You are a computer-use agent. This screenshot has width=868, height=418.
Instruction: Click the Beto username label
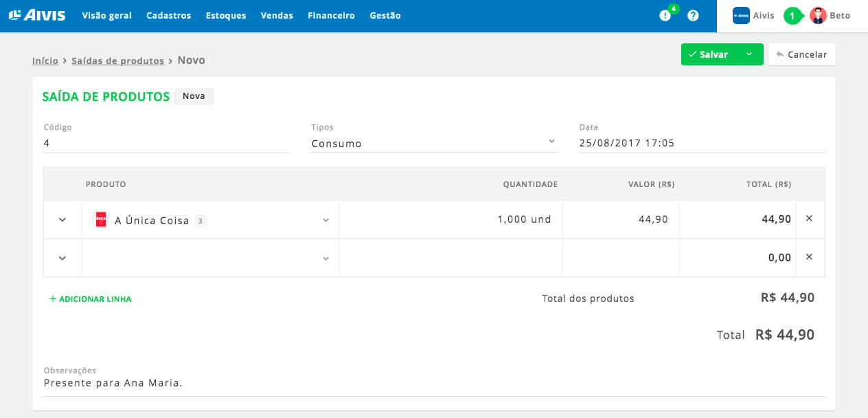pos(840,15)
